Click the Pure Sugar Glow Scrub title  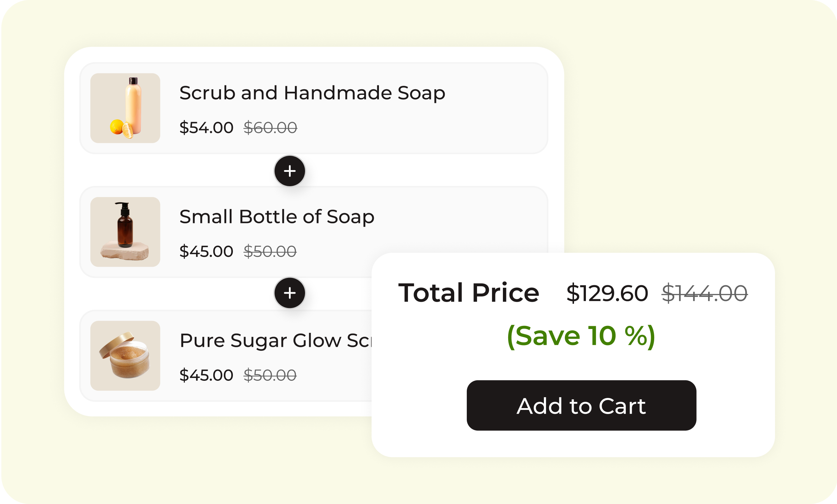pos(275,341)
